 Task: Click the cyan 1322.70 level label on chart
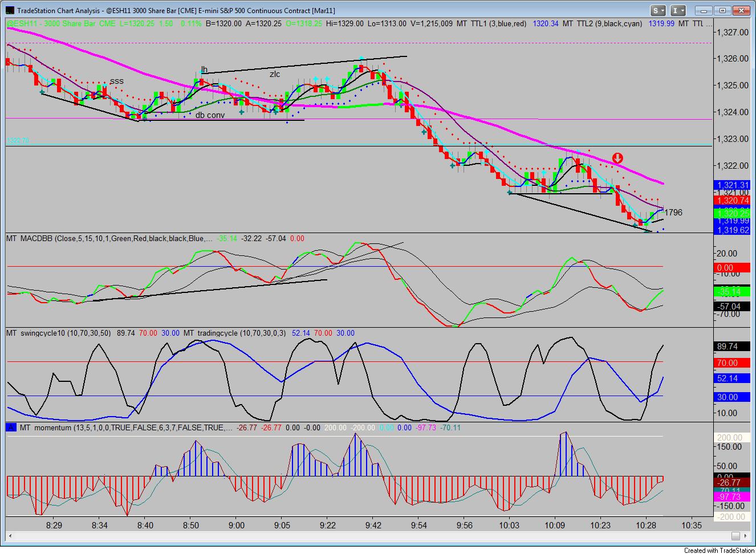(18, 140)
